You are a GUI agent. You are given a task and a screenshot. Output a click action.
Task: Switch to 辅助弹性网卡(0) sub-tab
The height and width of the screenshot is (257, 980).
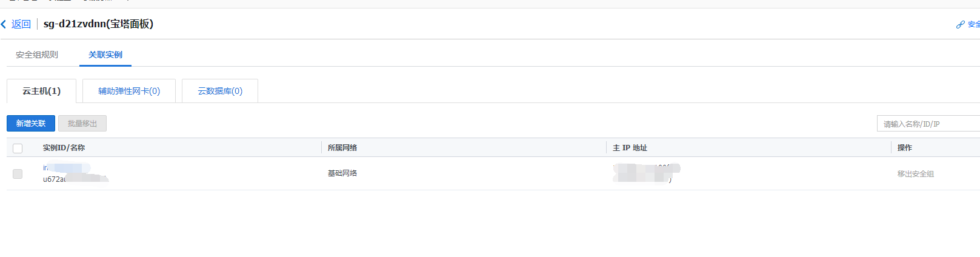[129, 91]
